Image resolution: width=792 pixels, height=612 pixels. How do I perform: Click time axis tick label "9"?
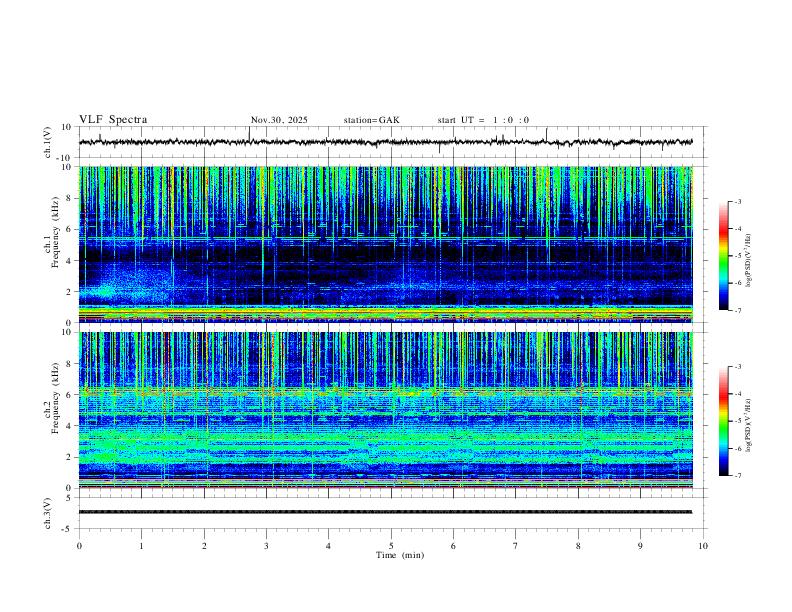point(640,546)
